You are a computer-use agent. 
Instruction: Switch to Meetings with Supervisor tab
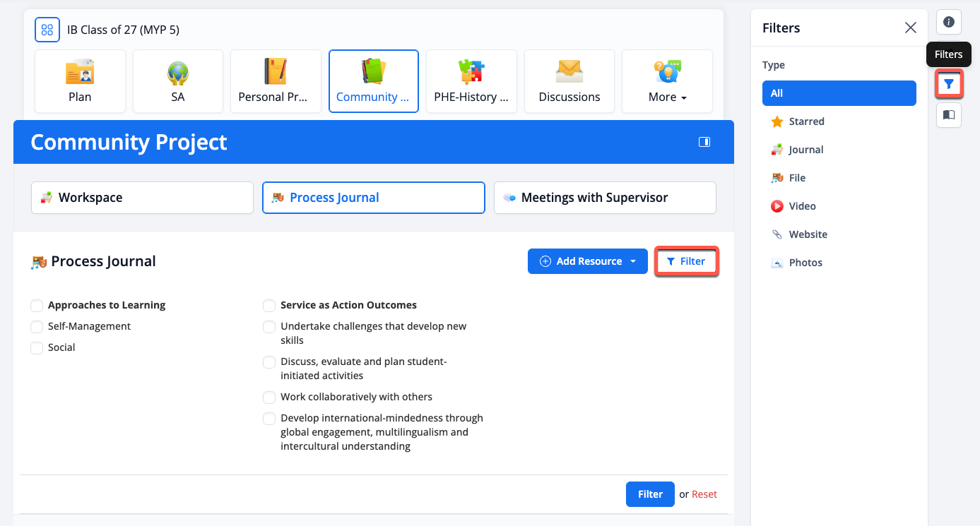(604, 198)
